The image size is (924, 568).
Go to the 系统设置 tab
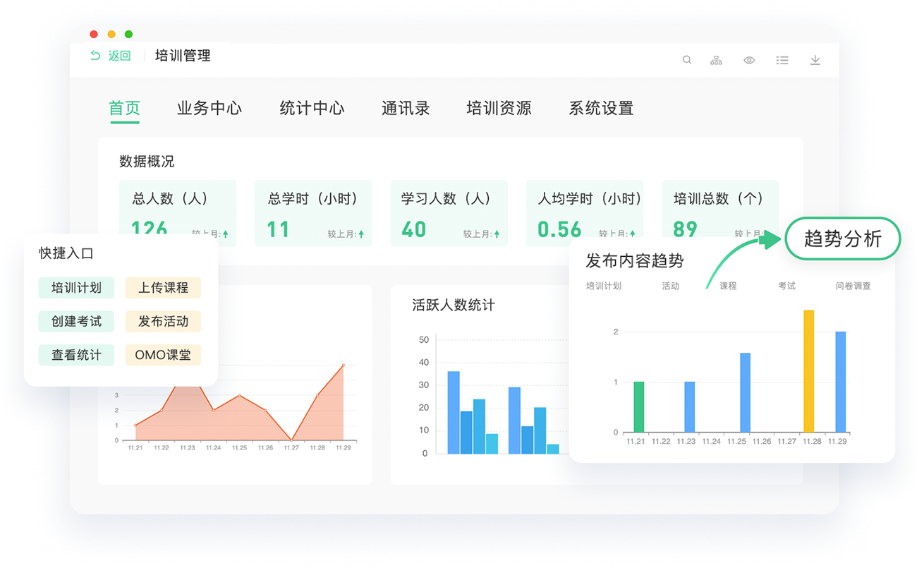[601, 108]
